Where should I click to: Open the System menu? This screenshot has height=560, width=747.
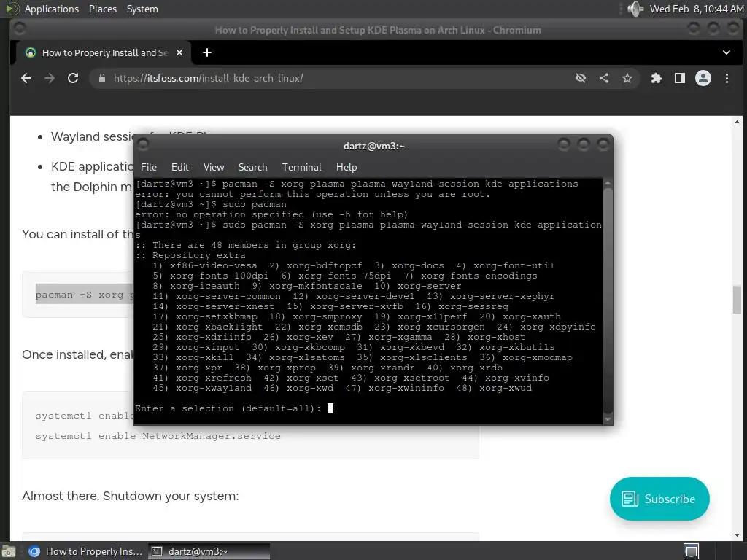(142, 9)
